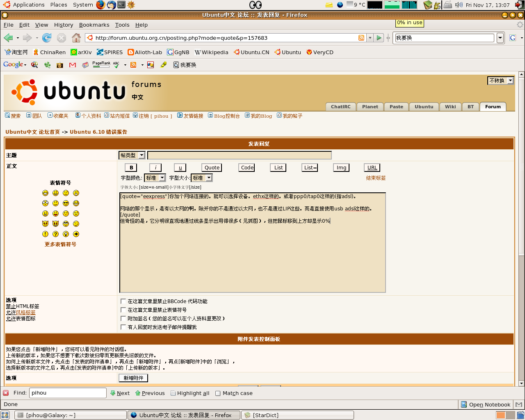Click the 新增附件 add attachment button
The image size is (525, 420).
tap(133, 378)
